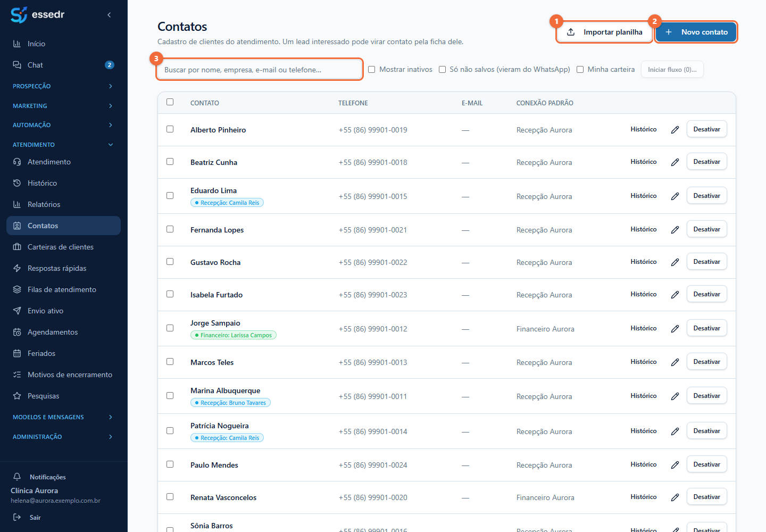Click the Início chart icon in sidebar
766x532 pixels.
coord(17,44)
